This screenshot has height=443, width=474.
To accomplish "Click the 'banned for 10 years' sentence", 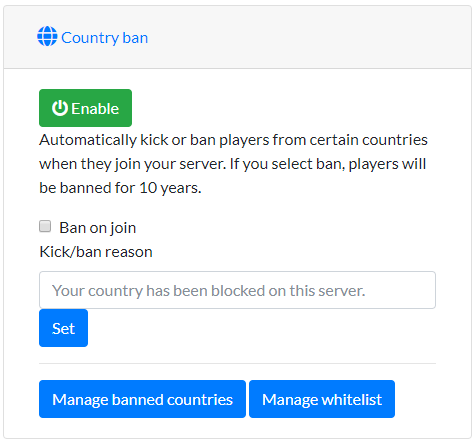I will pos(120,188).
